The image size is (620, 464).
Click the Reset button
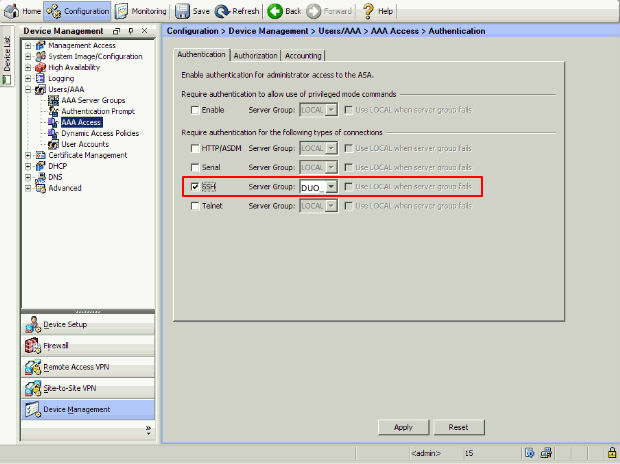pos(458,427)
